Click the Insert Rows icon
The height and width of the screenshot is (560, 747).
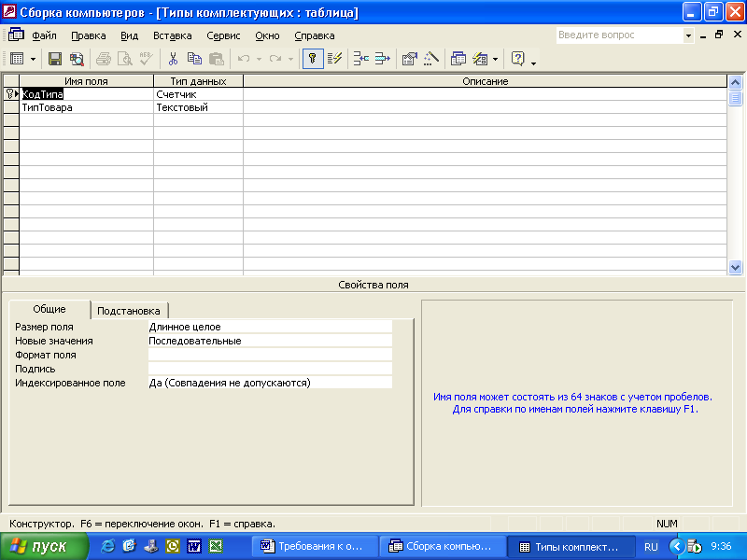[x=361, y=59]
